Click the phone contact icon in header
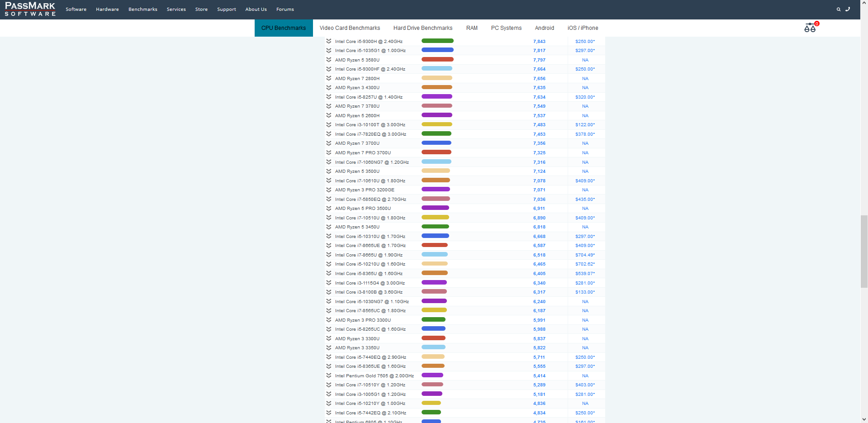Screen dimensions: 868x423 click(848, 9)
